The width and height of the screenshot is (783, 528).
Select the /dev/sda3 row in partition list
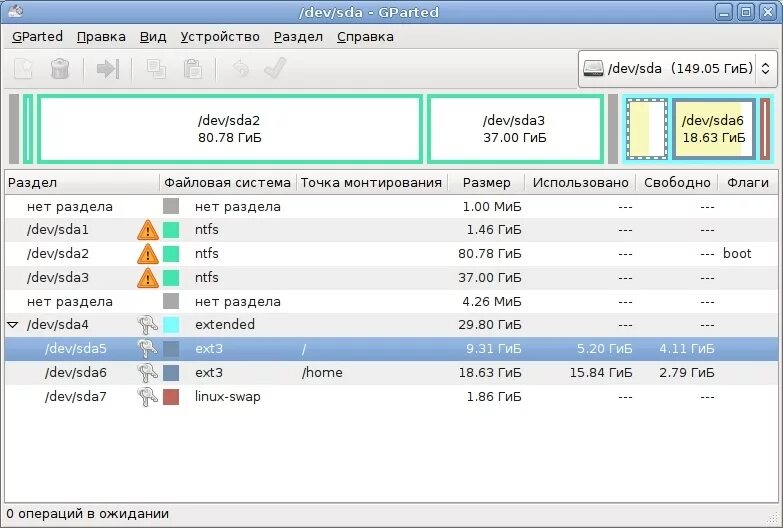[392, 278]
